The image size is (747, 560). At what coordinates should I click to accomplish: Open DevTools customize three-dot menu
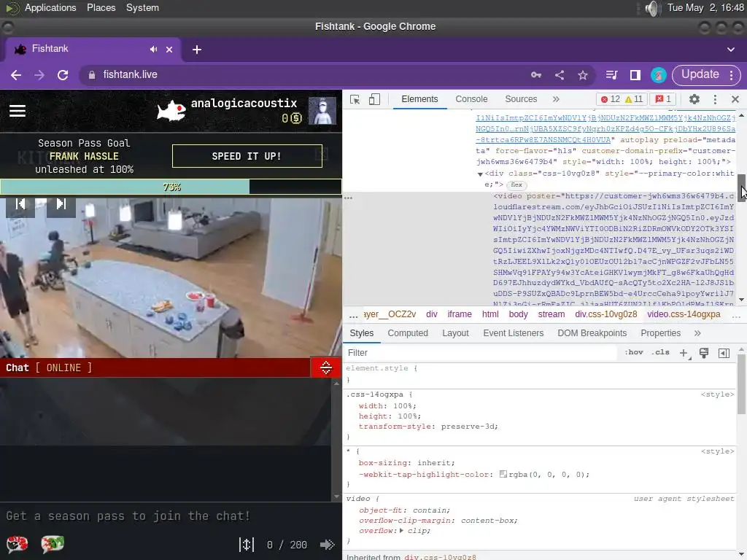[x=715, y=99]
